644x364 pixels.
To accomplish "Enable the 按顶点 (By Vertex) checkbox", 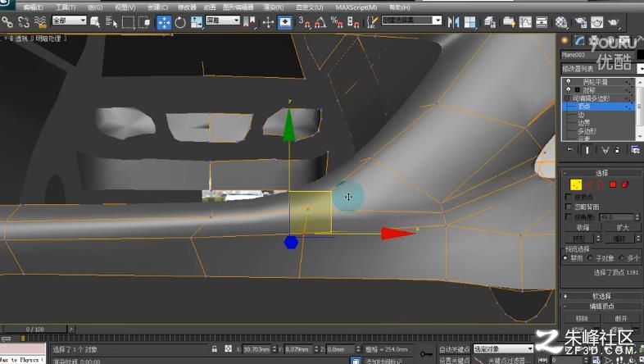I will 569,198.
